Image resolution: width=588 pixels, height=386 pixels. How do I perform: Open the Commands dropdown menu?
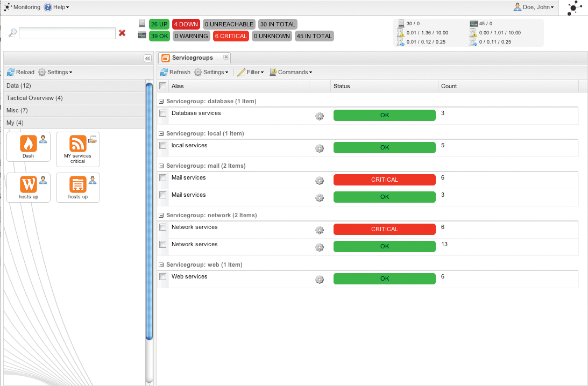tap(291, 72)
